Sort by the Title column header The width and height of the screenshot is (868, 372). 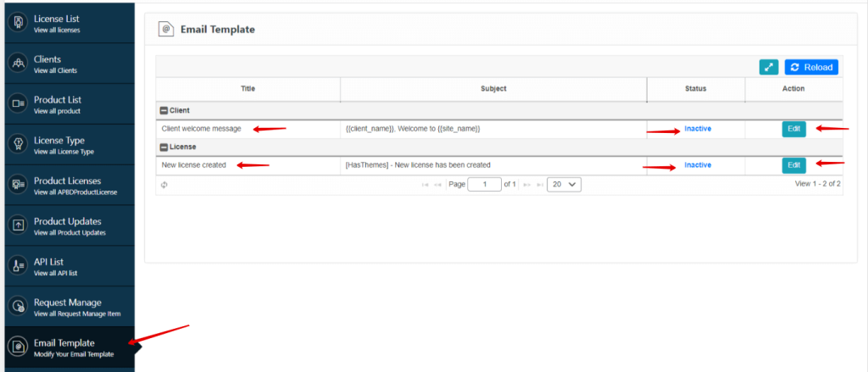tap(248, 89)
